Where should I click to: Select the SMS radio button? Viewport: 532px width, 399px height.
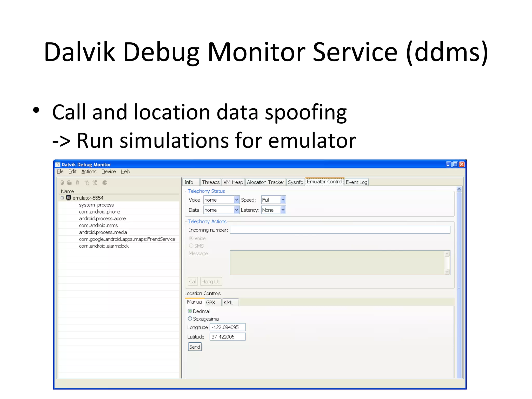pos(191,246)
